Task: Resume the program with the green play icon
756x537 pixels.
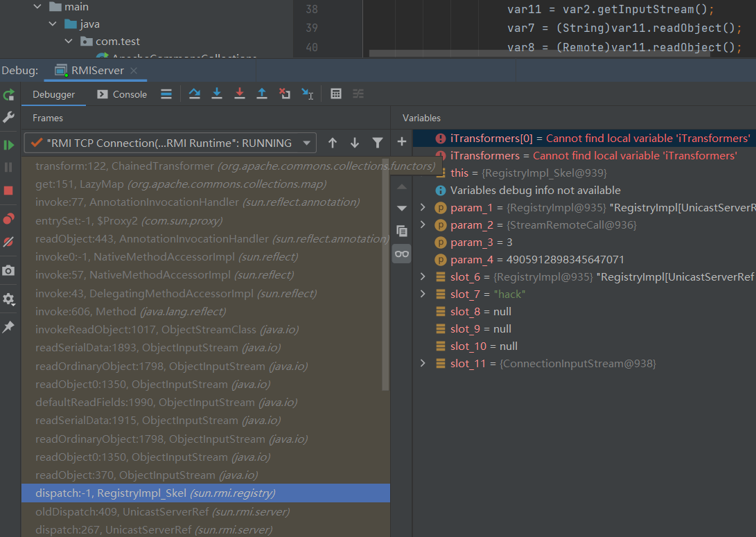Action: [x=9, y=145]
